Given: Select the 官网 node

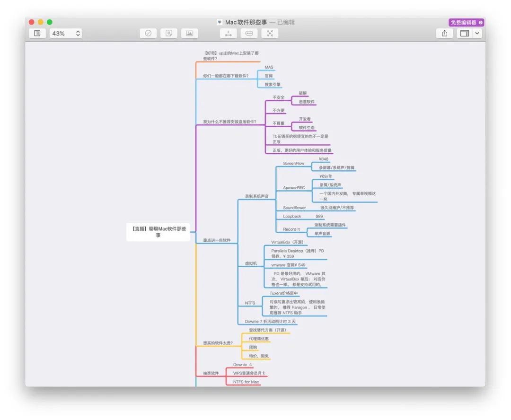Looking at the screenshot, I should tap(269, 76).
